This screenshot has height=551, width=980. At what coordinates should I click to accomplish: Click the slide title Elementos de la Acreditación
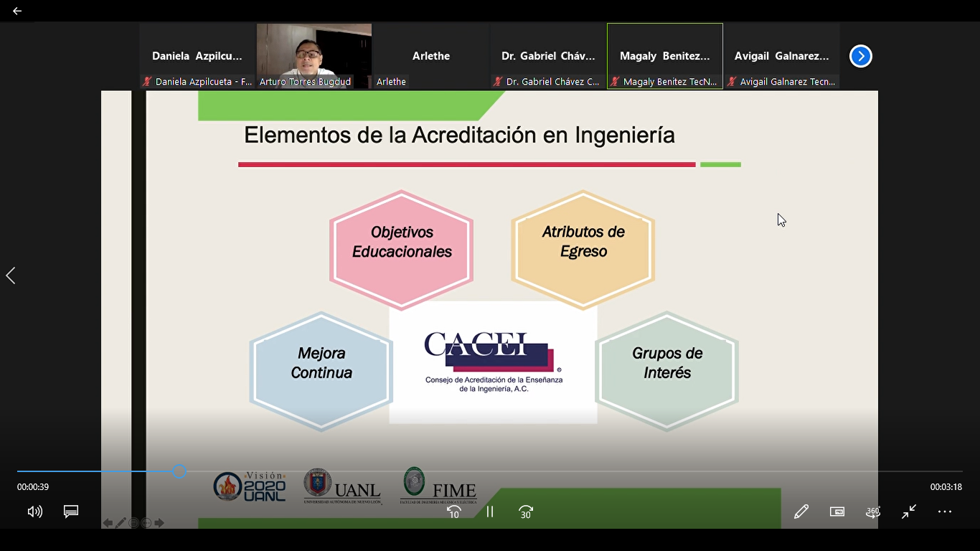tap(459, 135)
